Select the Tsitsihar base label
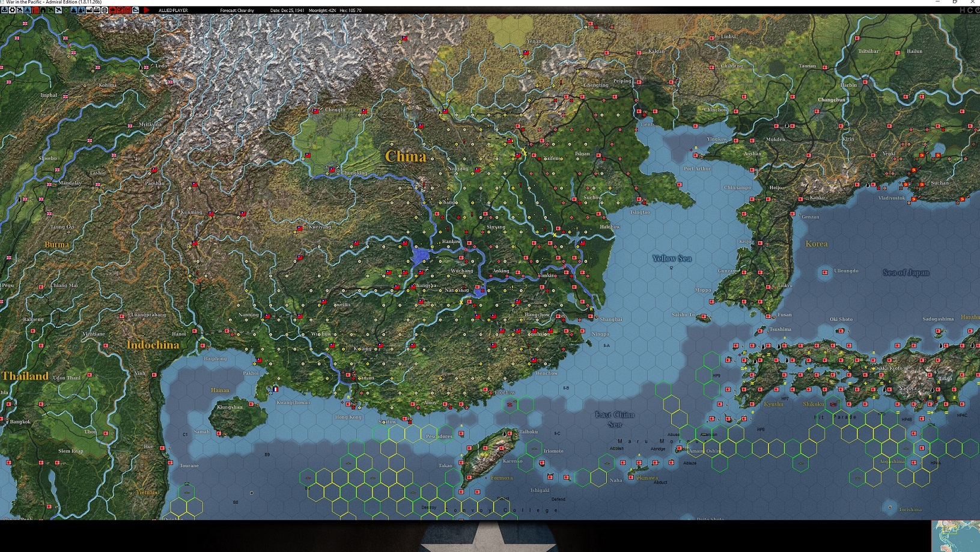980x552 pixels. (x=868, y=51)
